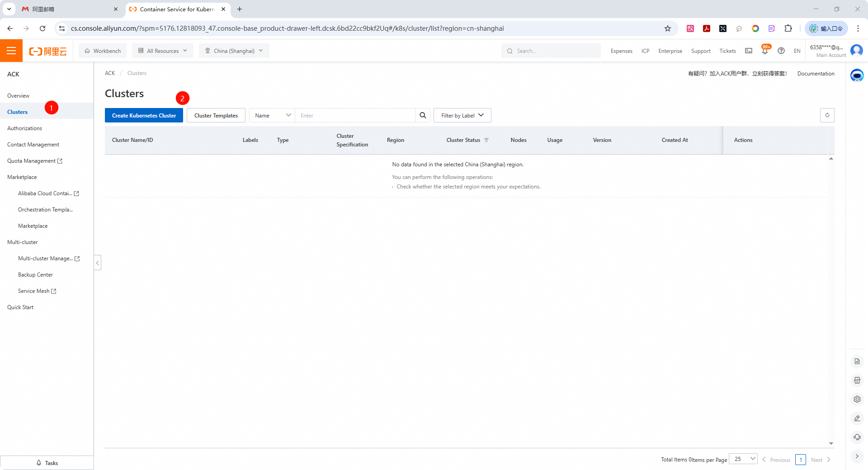The image size is (868, 470).
Task: Open the items per page selector
Action: [743, 459]
